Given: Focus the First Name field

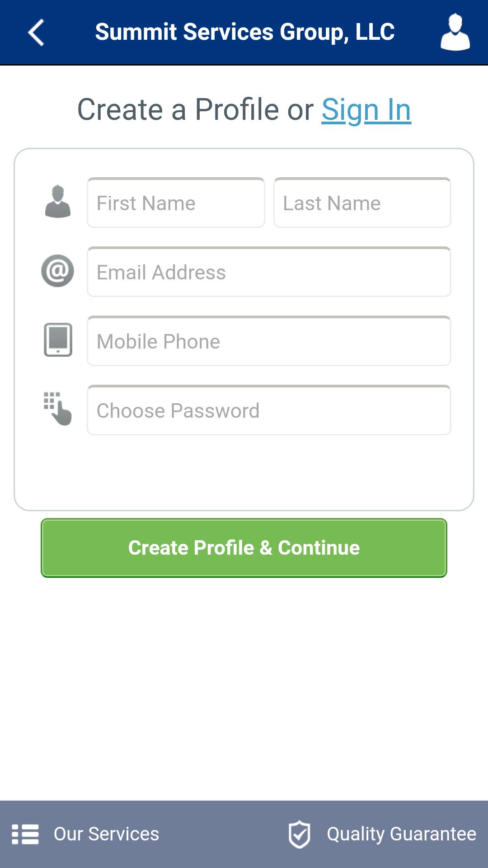Looking at the screenshot, I should [x=176, y=203].
